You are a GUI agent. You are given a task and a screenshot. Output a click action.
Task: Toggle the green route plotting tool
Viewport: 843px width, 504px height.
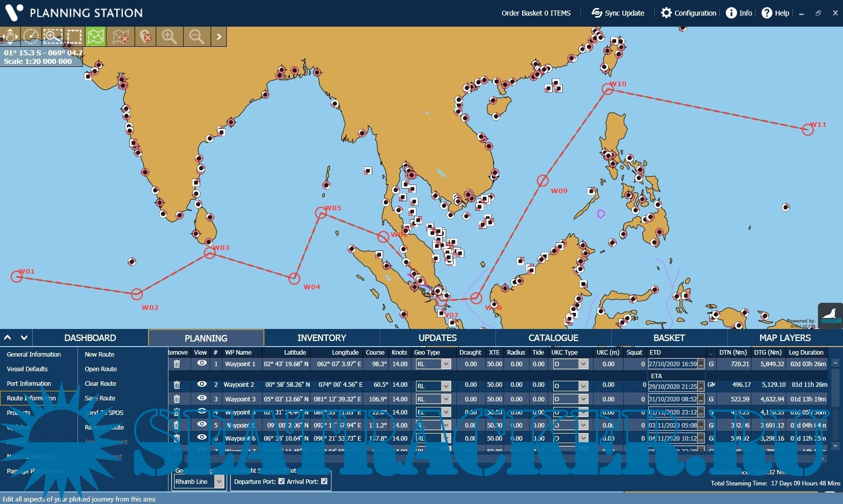95,37
